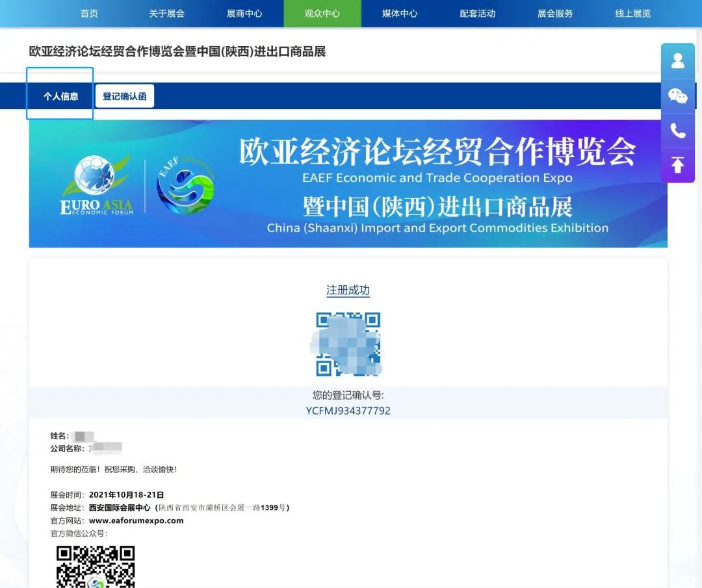The image size is (702, 588).
Task: Click the EAEF swirl logo in banner
Action: pyautogui.click(x=186, y=185)
